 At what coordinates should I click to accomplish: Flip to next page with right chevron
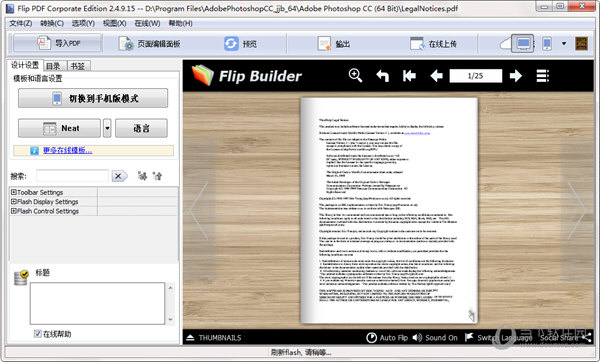(577, 210)
